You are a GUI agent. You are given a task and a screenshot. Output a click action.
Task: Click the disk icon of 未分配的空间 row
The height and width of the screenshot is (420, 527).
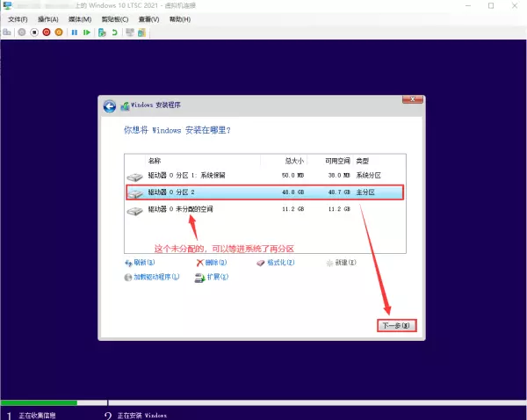(x=134, y=211)
